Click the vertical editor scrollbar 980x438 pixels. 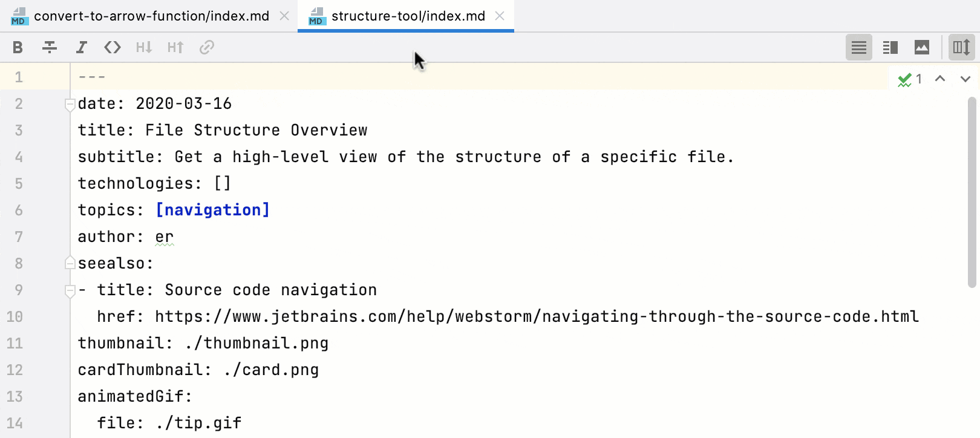pyautogui.click(x=972, y=192)
